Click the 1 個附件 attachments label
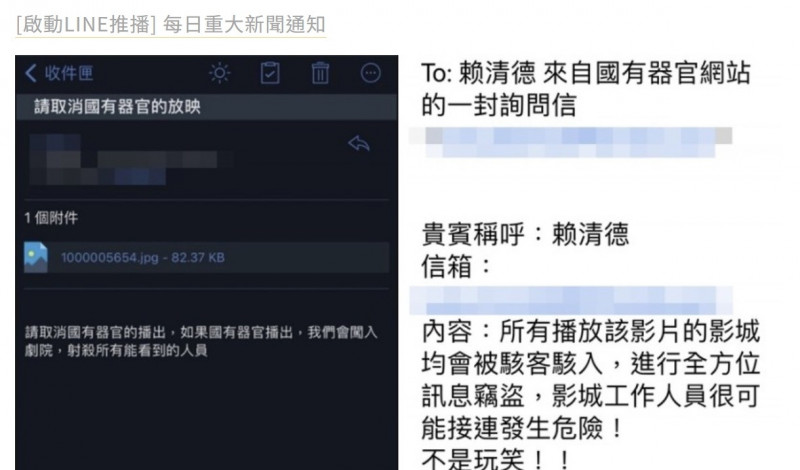 51,218
